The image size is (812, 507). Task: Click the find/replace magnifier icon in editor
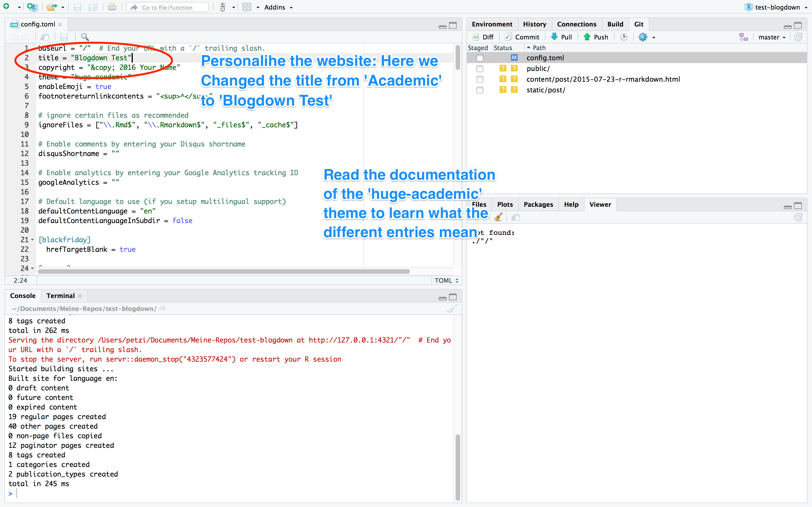coord(85,37)
